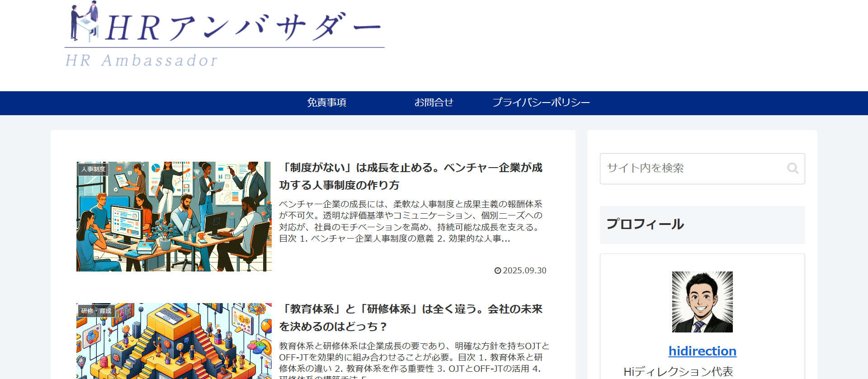Open the 免責事項 menu item
The height and width of the screenshot is (379, 868).
tap(326, 103)
